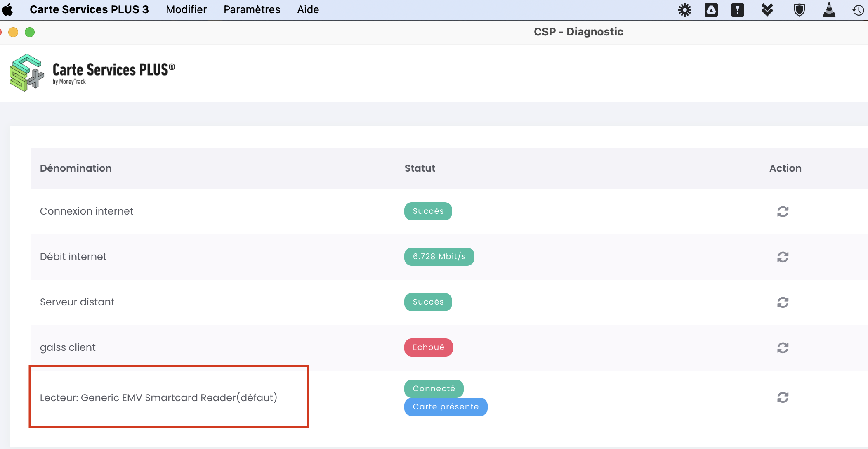The width and height of the screenshot is (868, 449).
Task: Open the Aide menu
Action: click(x=308, y=9)
